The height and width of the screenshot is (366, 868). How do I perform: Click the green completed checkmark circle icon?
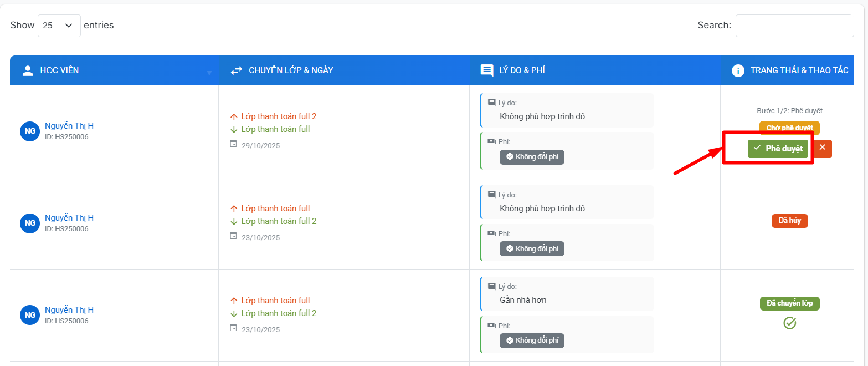click(789, 323)
